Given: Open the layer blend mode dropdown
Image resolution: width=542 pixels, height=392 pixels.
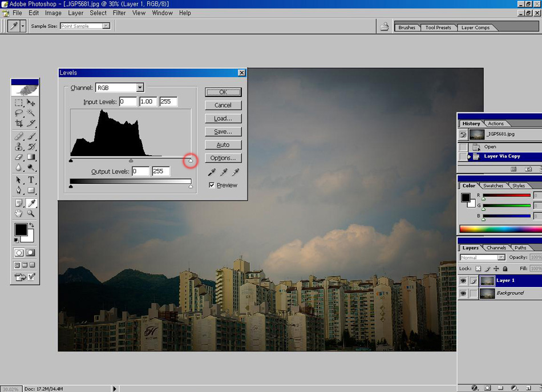Looking at the screenshot, I should tap(501, 258).
